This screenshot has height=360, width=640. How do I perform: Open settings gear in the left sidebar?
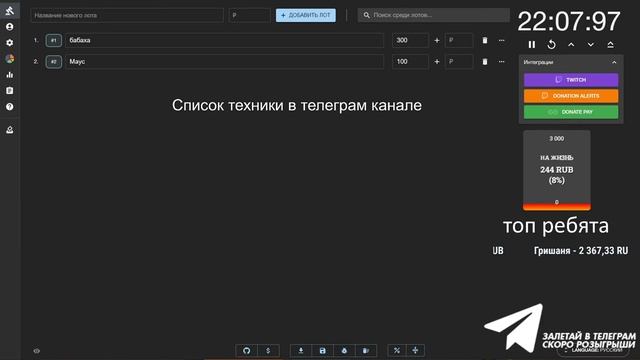click(9, 42)
